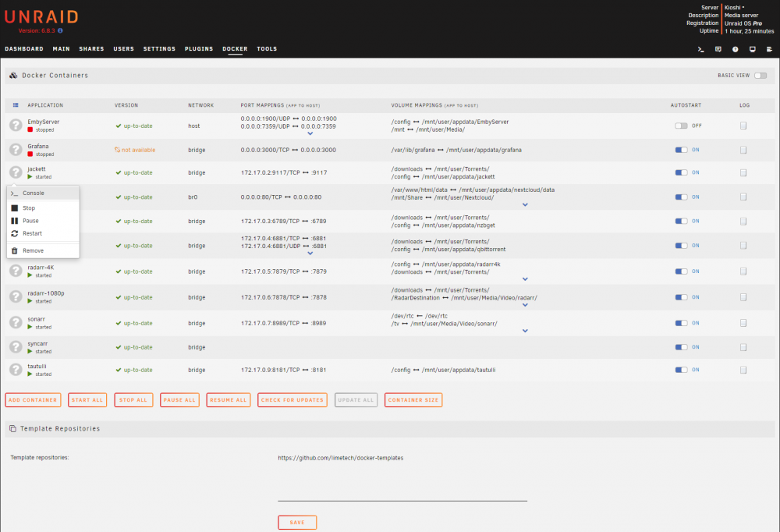The height and width of the screenshot is (532, 780).
Task: Click the version info icon near 6.8.3
Action: click(60, 31)
